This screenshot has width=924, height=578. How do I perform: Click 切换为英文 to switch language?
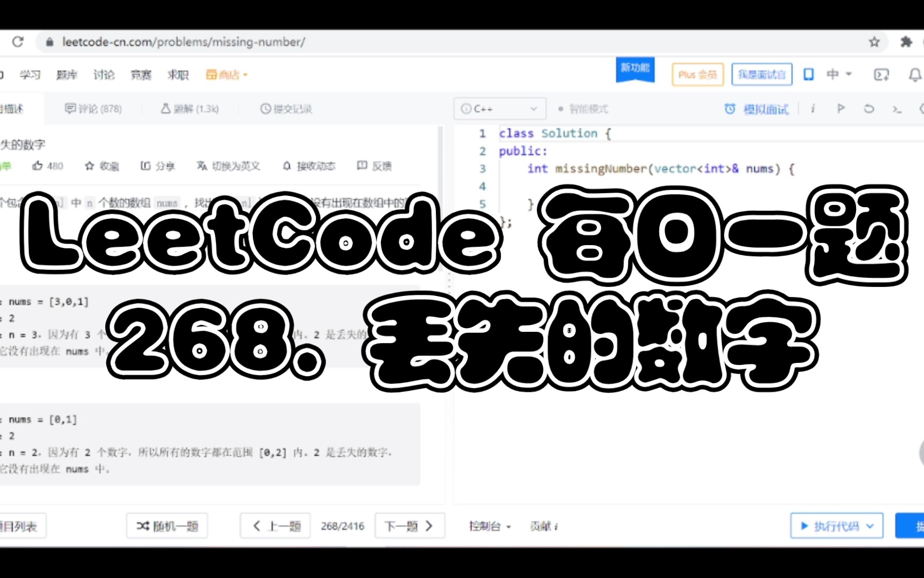(228, 166)
